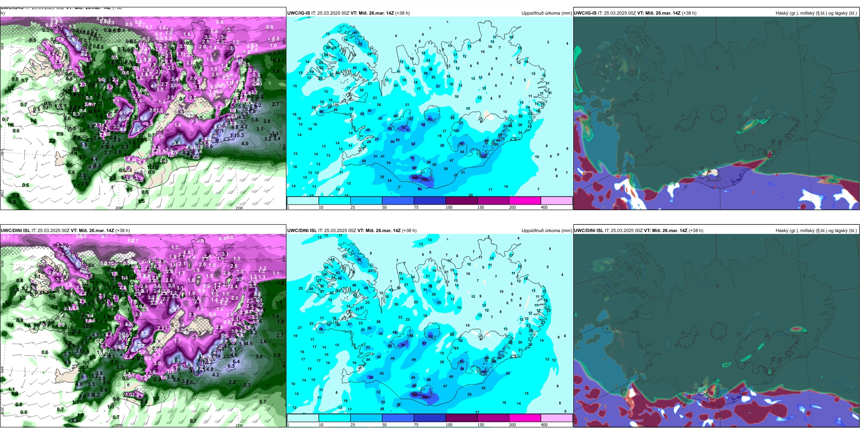This screenshot has width=868, height=434.
Task: Click the 25–50 mm swatch in DINI ISL legend
Action: tap(366, 418)
